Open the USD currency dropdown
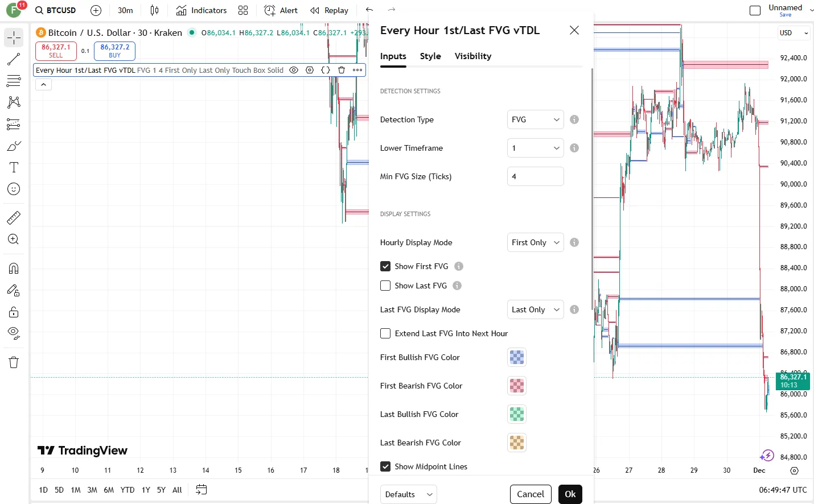The image size is (814, 504). (x=794, y=33)
